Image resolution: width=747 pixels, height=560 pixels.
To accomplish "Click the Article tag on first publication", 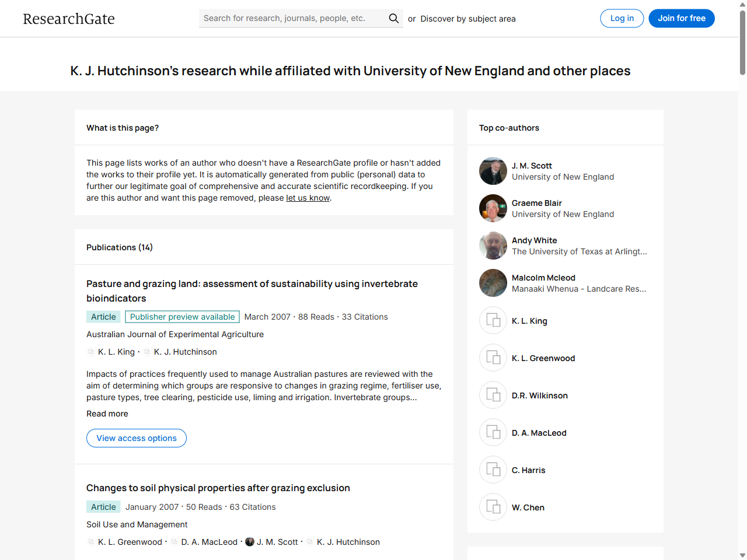I will pos(103,316).
